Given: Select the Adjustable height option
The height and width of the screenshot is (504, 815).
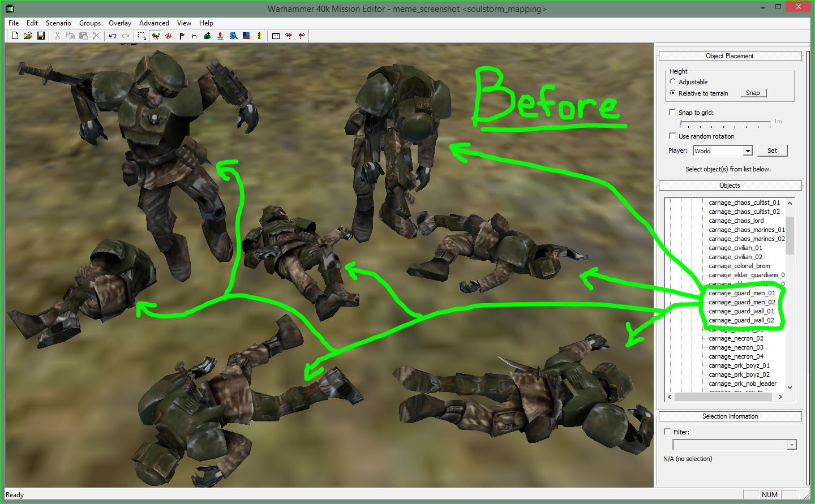Looking at the screenshot, I should [x=673, y=81].
